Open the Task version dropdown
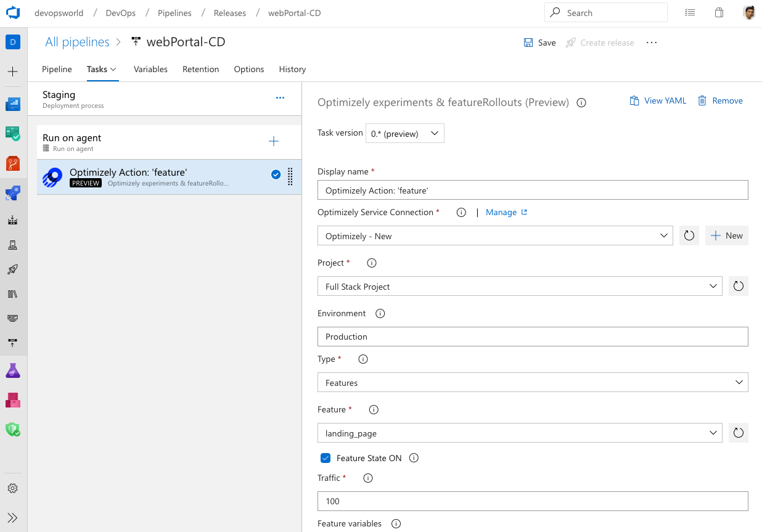The width and height of the screenshot is (762, 532). (x=404, y=134)
